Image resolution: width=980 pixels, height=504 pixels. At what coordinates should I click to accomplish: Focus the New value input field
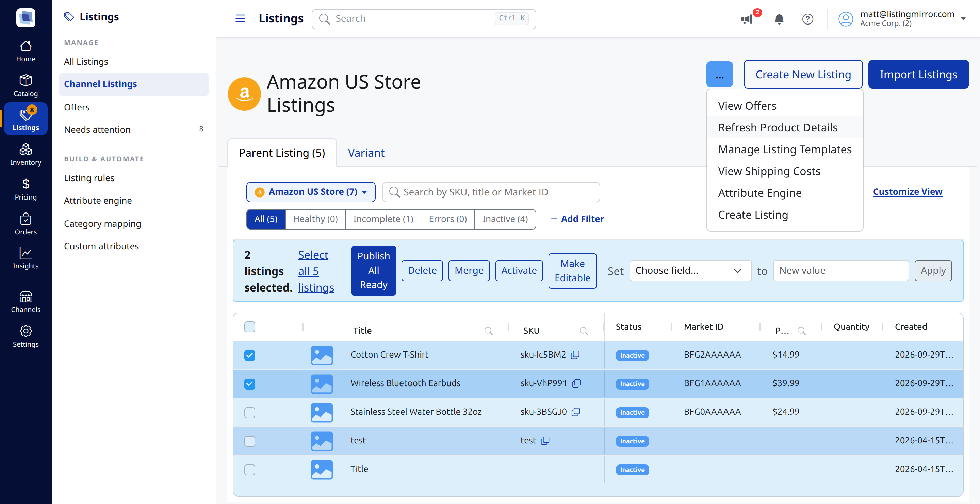pyautogui.click(x=840, y=271)
